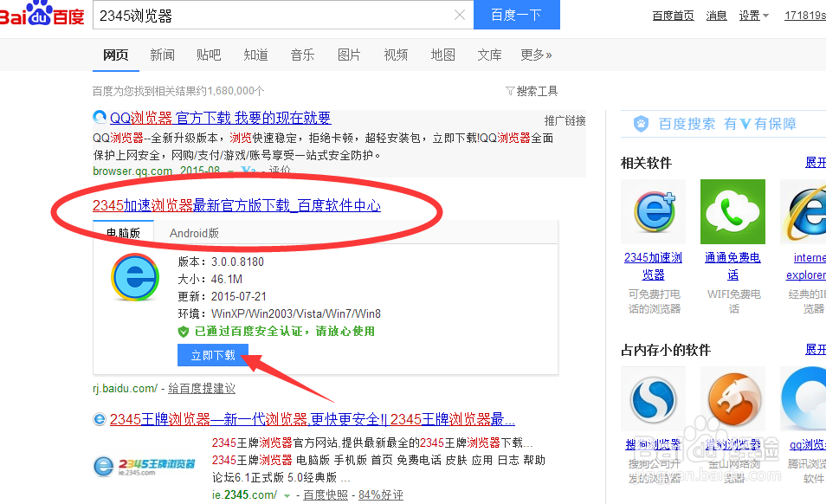Switch to 音乐 tab
This screenshot has height=504, width=826.
pyautogui.click(x=302, y=55)
